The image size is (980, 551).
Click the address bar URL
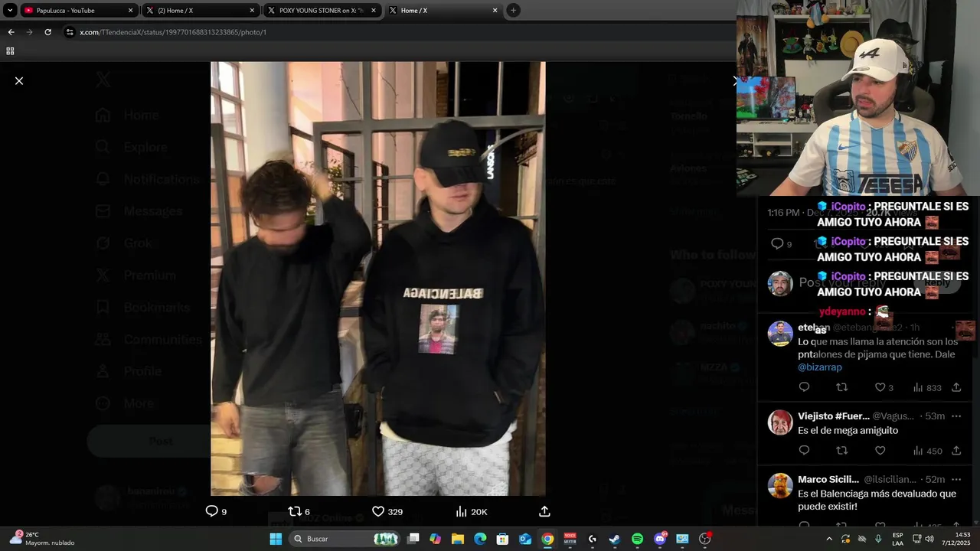[x=173, y=32]
